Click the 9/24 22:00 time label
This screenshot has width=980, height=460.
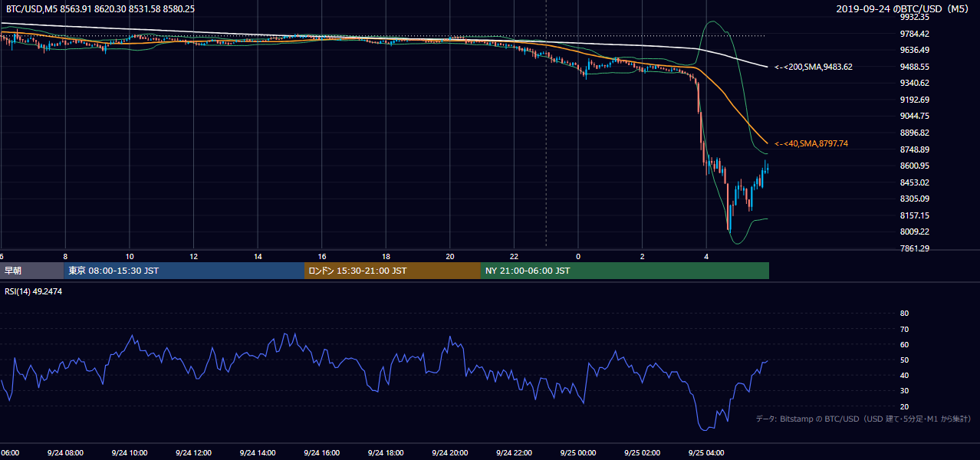point(515,453)
